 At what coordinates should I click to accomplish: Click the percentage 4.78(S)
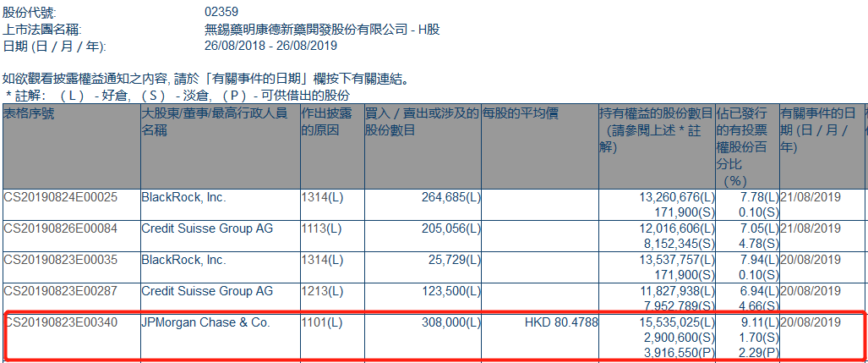pyautogui.click(x=761, y=244)
